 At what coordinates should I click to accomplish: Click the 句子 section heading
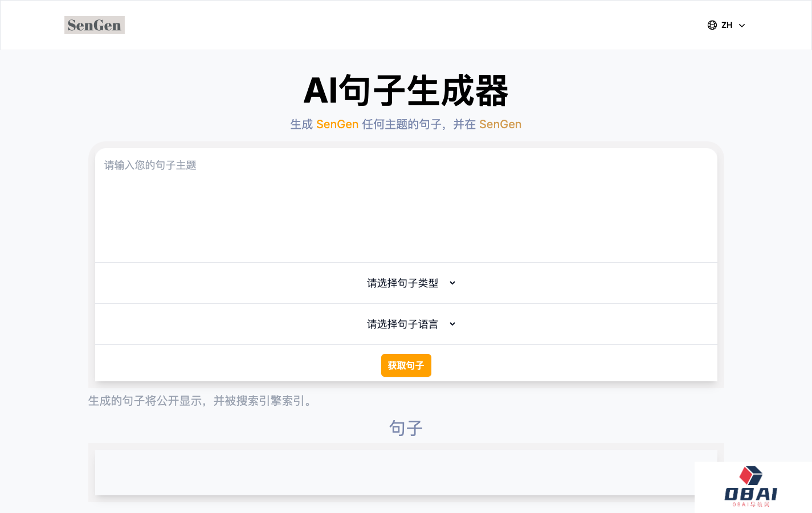pos(406,428)
